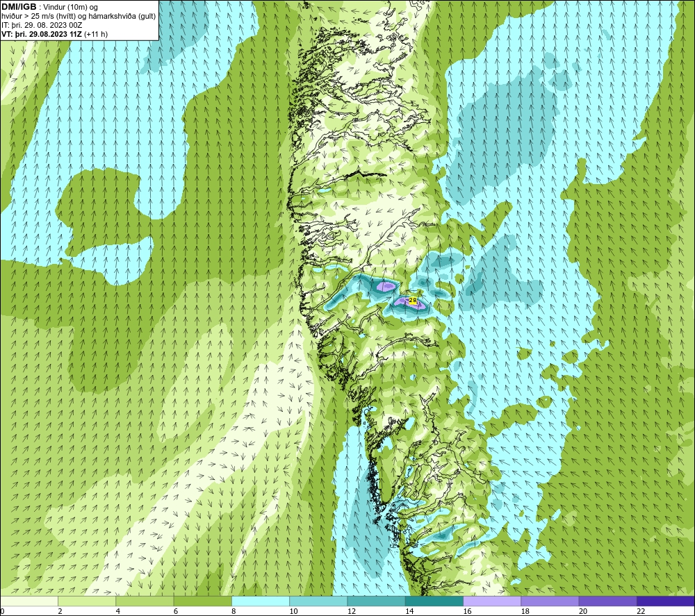This screenshot has width=695, height=616.
Task: Click the 'VT: þri. 29.08.2023 11Z (+11 h)' line
Action: (x=54, y=34)
